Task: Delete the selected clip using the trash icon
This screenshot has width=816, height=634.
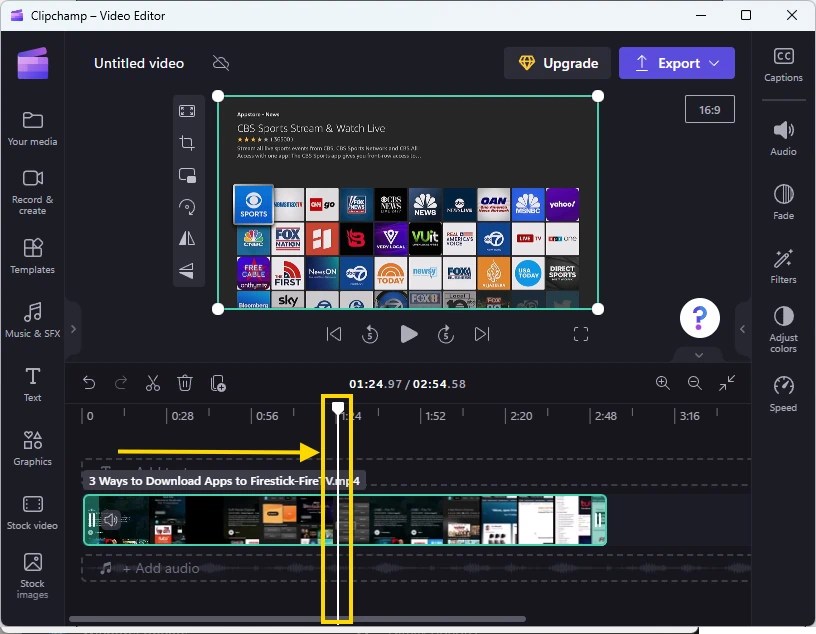Action: (x=185, y=383)
